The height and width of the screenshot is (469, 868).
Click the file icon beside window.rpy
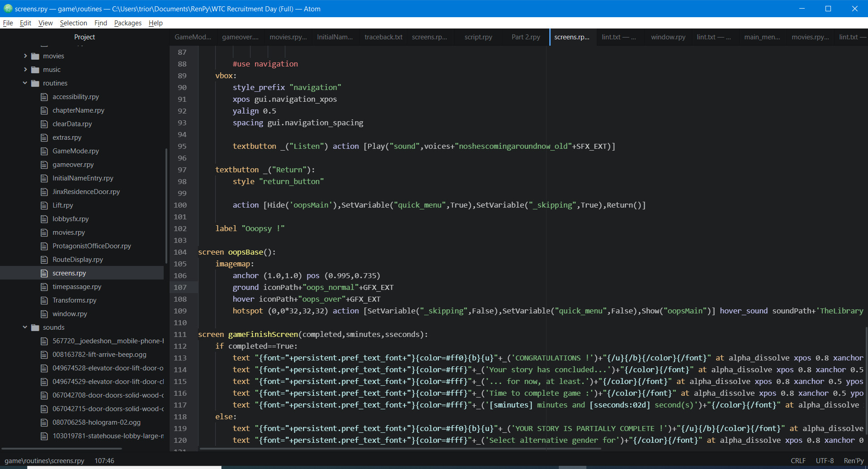44,313
